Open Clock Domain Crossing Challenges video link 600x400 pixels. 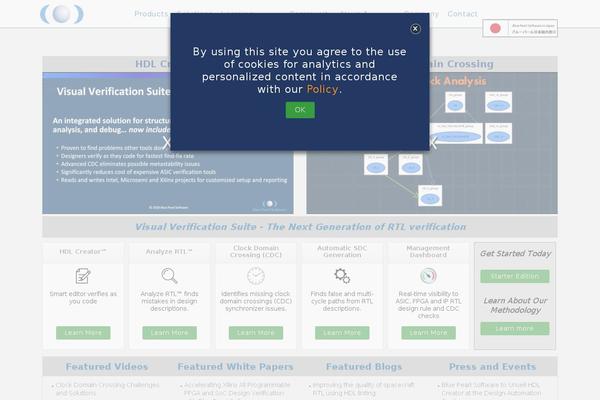pyautogui.click(x=108, y=389)
